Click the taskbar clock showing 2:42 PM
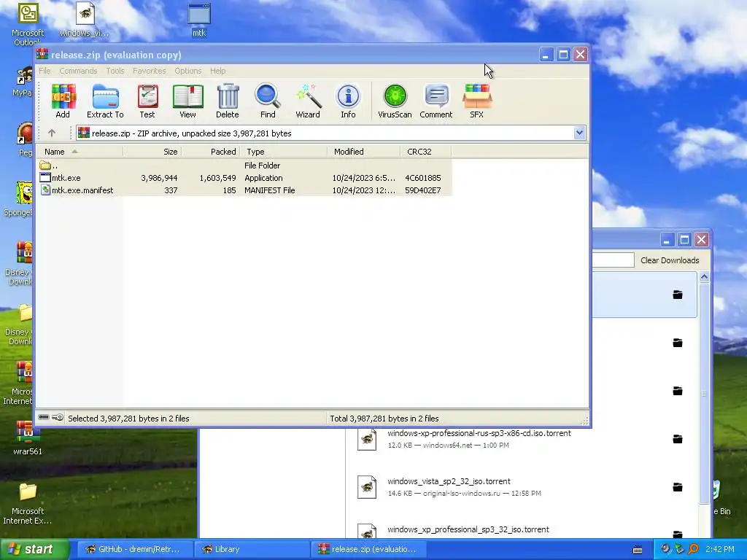 (x=720, y=549)
